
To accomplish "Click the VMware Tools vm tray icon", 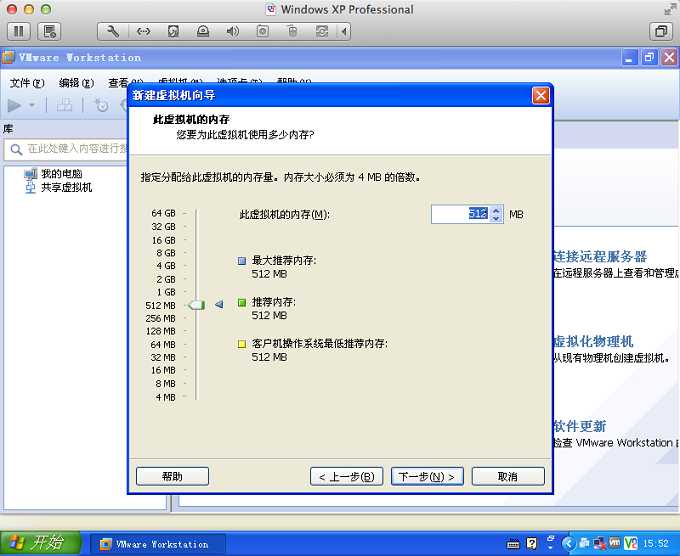I will pyautogui.click(x=615, y=543).
